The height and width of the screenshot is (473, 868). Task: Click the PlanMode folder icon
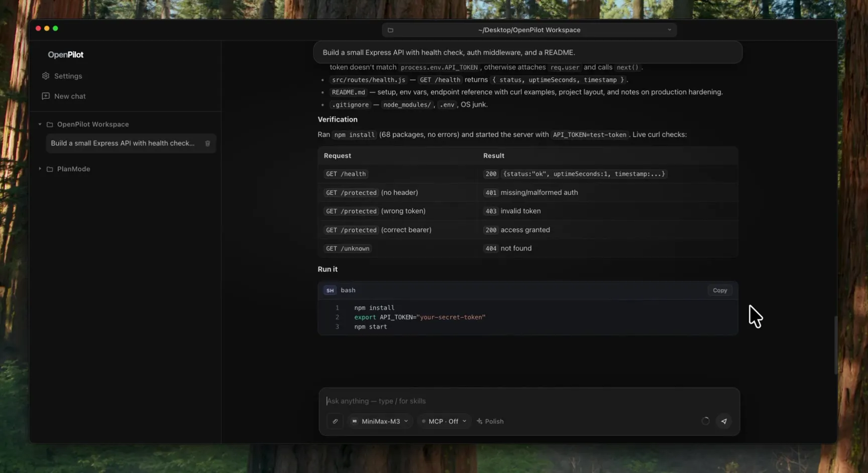50,169
